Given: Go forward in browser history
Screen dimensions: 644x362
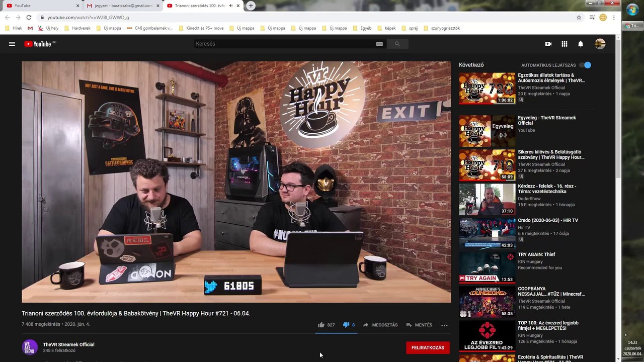Looking at the screenshot, I should click(x=18, y=17).
